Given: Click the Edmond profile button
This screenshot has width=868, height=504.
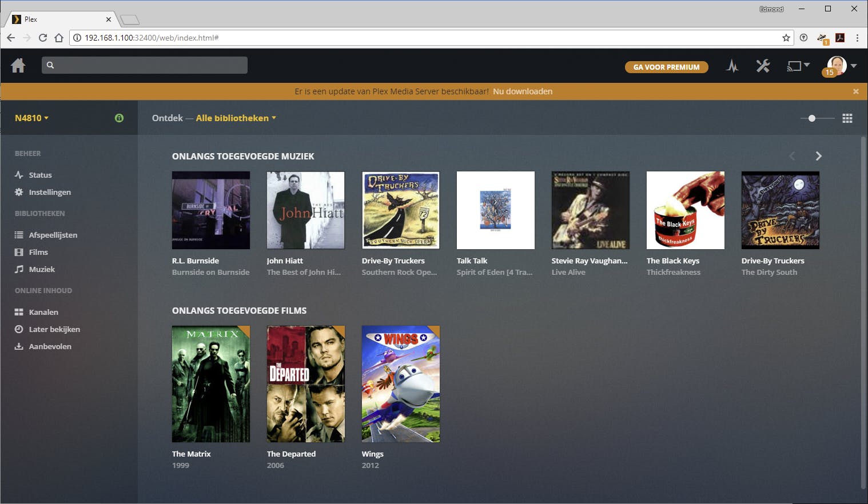Looking at the screenshot, I should click(771, 9).
